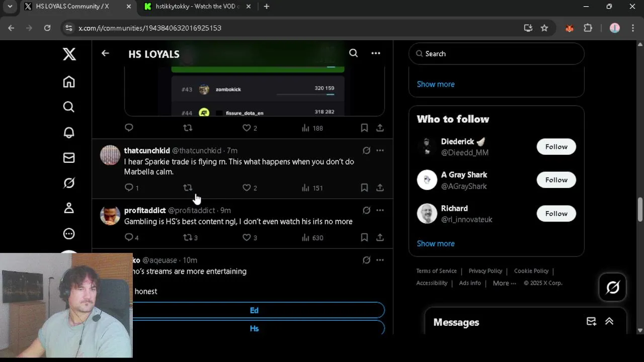Go to Home in X sidebar

point(69,82)
